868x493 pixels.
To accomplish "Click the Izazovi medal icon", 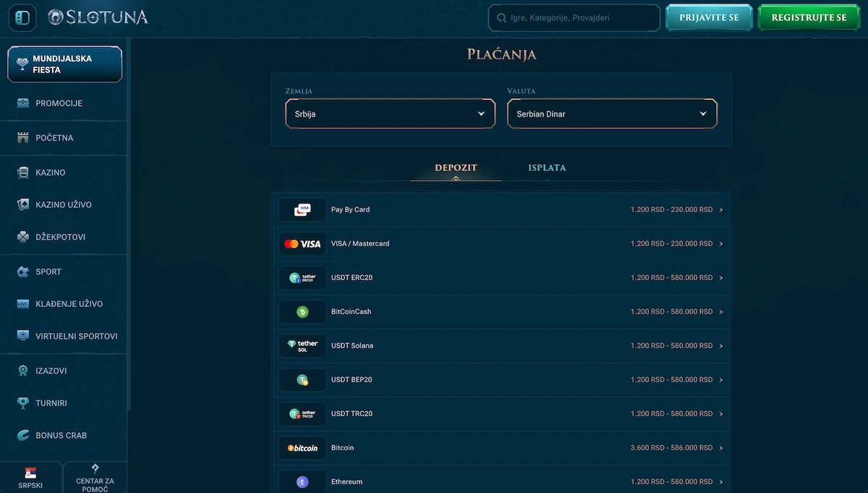I will click(x=22, y=371).
